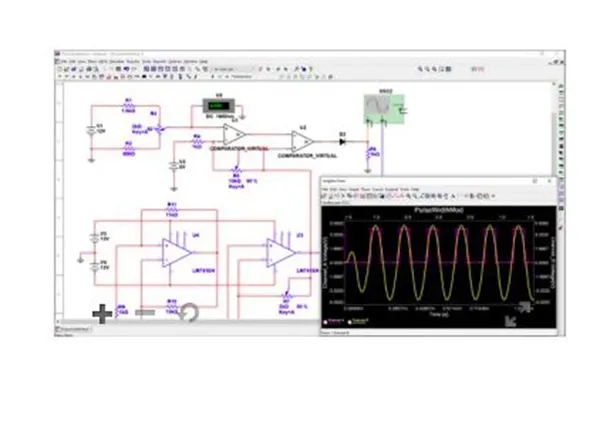
Task: Select the V4 12V battery
Action: (x=94, y=267)
